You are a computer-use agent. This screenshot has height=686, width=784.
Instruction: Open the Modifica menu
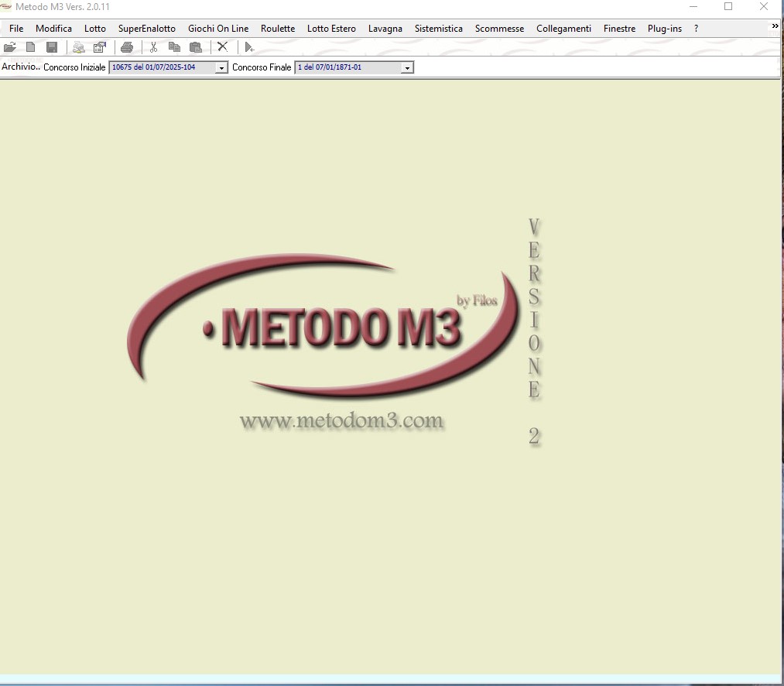(53, 29)
